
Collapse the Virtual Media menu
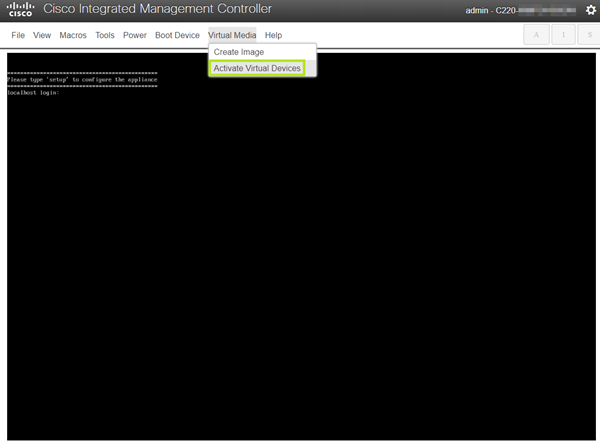pos(232,35)
